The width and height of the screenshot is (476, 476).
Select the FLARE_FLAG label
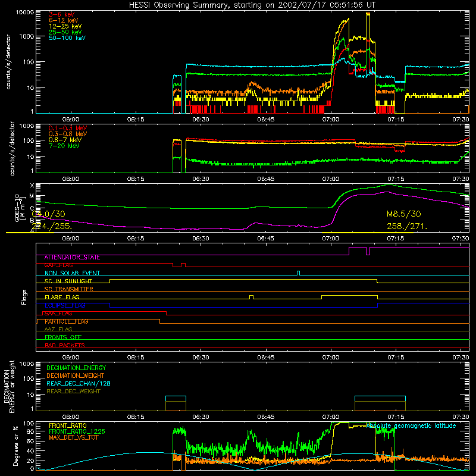tap(62, 297)
